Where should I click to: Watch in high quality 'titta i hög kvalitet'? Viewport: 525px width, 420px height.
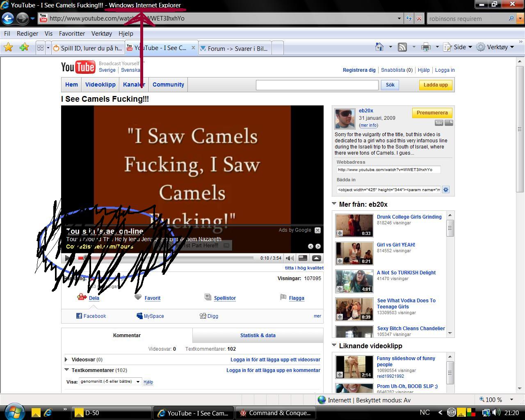point(304,268)
